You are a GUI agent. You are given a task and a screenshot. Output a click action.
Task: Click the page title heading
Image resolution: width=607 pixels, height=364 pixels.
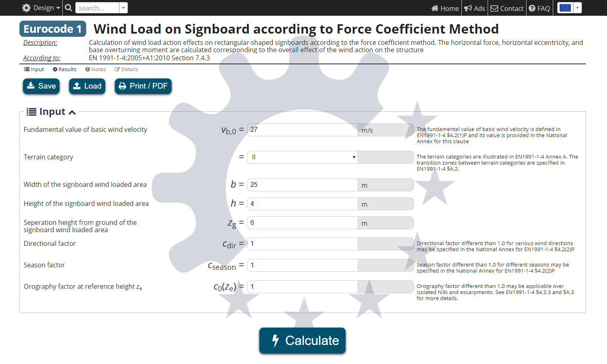coord(296,29)
